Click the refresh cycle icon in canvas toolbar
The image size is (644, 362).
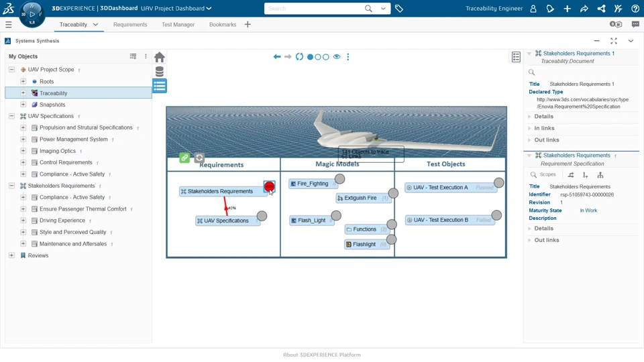[x=299, y=56]
